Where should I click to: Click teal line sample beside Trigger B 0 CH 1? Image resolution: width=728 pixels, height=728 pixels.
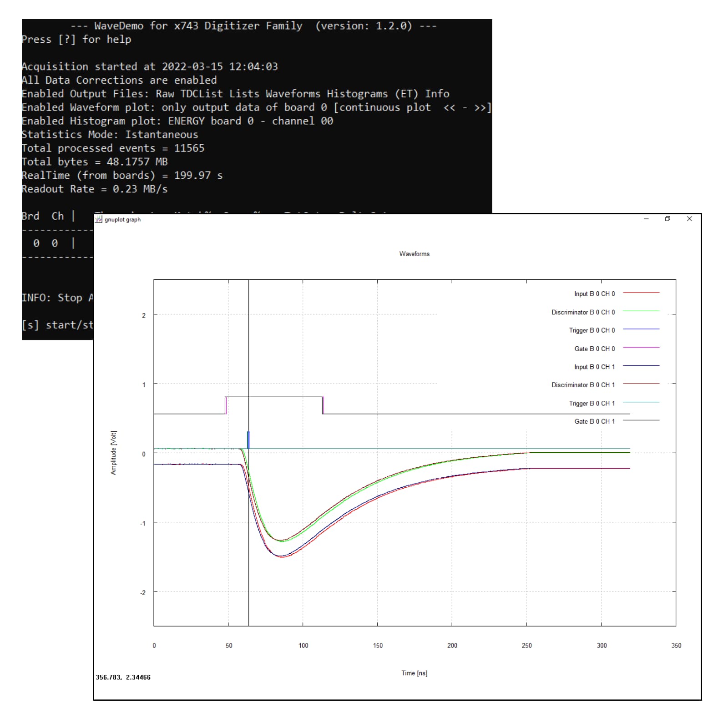(x=641, y=402)
